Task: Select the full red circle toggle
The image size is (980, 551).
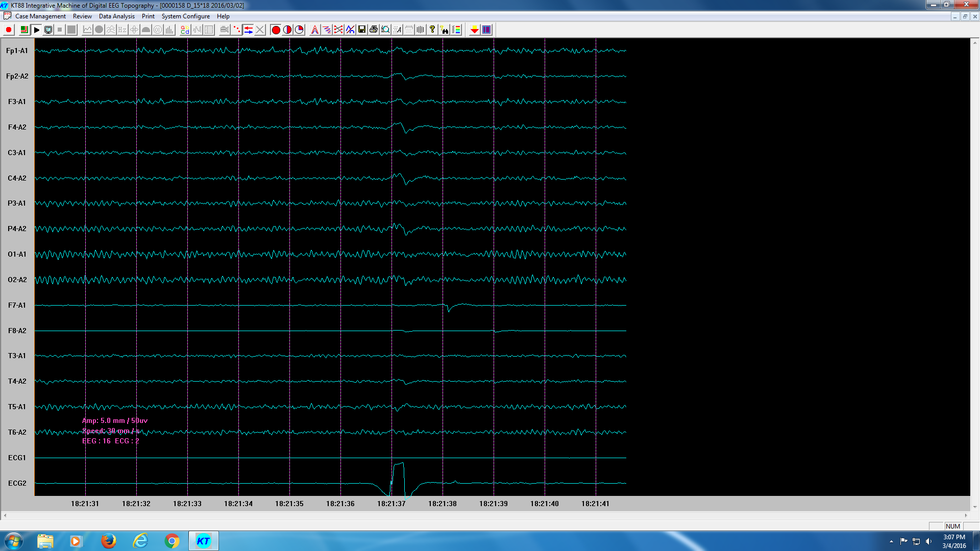Action: coord(276,30)
